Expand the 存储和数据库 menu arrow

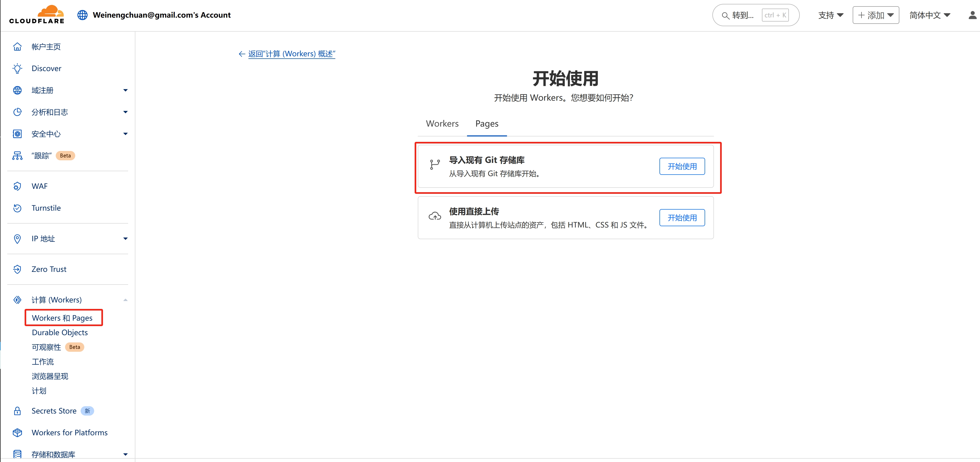point(126,454)
